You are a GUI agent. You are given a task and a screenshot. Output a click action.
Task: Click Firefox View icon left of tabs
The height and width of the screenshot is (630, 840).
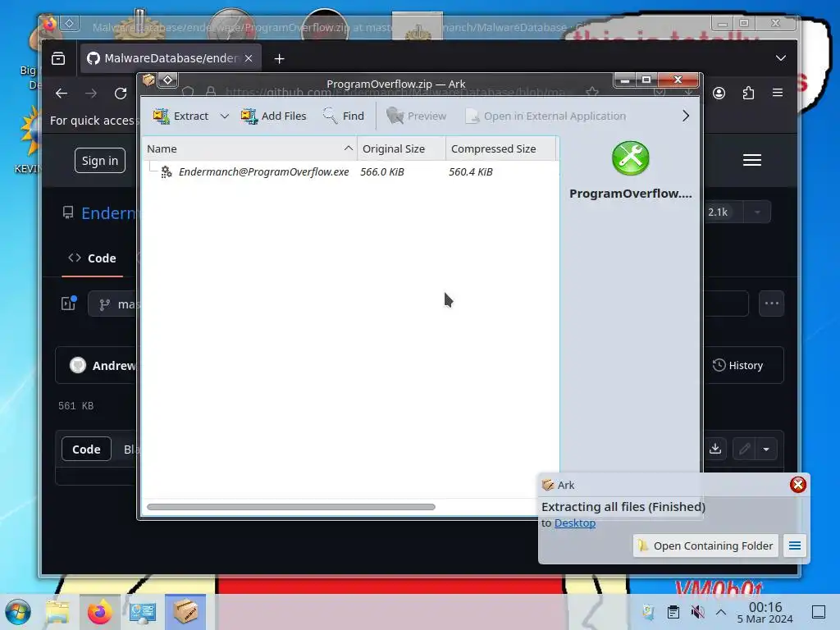[x=58, y=58]
